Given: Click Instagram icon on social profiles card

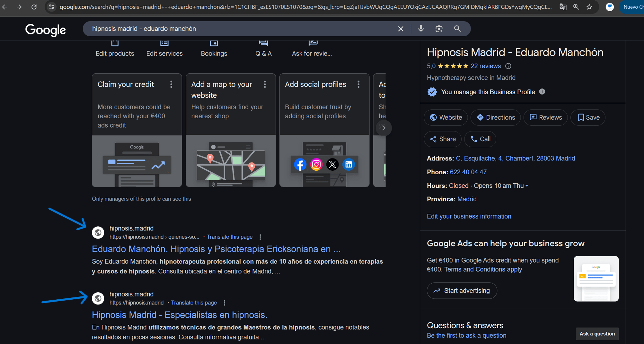Looking at the screenshot, I should [316, 165].
